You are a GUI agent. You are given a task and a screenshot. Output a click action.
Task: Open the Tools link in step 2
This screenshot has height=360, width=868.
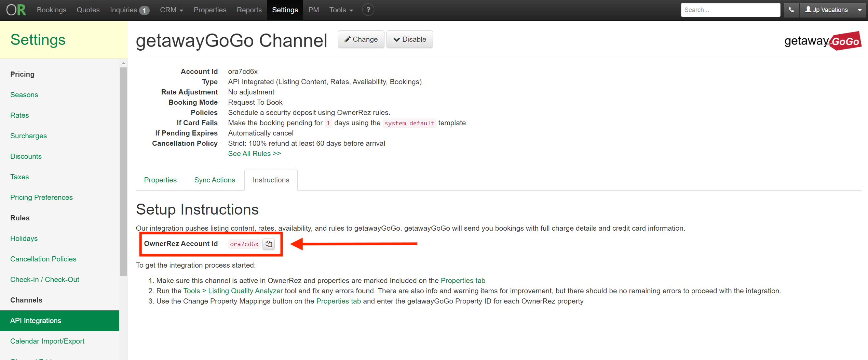point(192,291)
